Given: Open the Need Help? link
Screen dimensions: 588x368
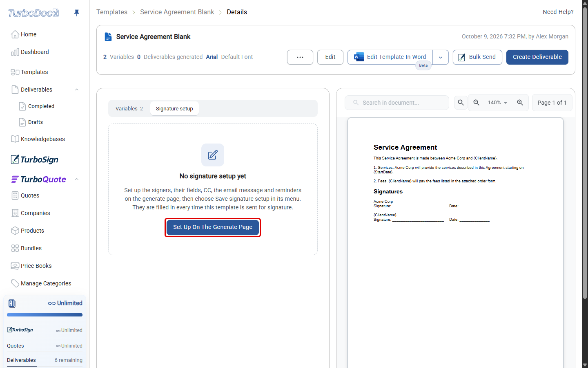Looking at the screenshot, I should click(558, 12).
